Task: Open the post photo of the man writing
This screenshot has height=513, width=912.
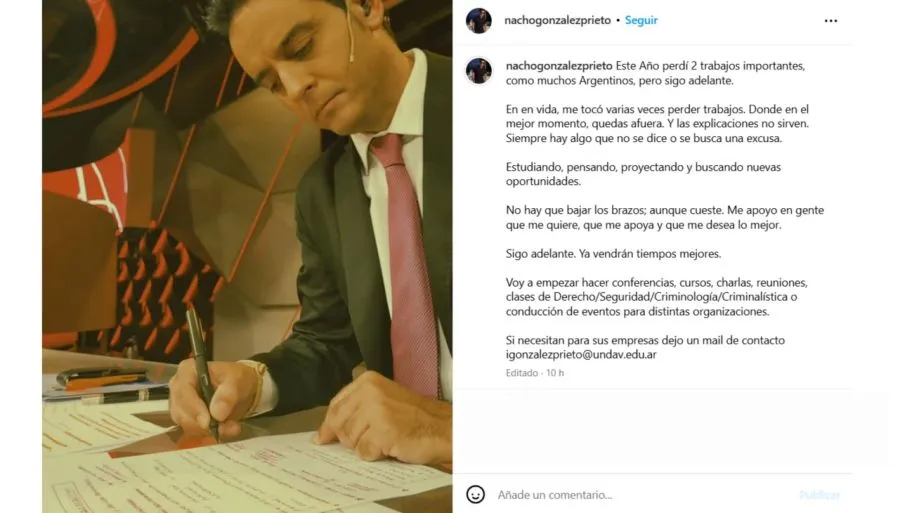Action: click(x=247, y=256)
